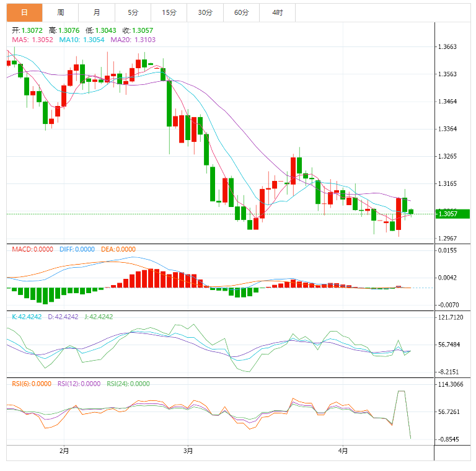476x471 pixels.
Task: Click the D: 42.4242 value label
Action: [x=63, y=317]
